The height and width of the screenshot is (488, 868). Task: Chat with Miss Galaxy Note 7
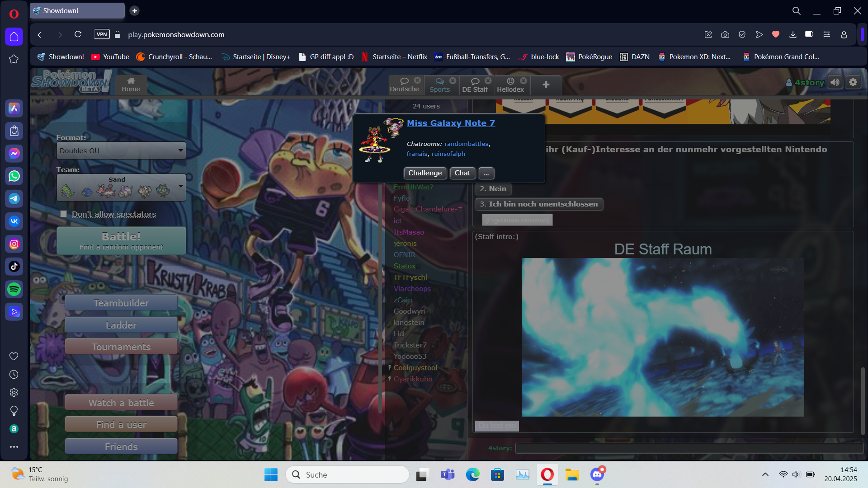click(x=462, y=173)
